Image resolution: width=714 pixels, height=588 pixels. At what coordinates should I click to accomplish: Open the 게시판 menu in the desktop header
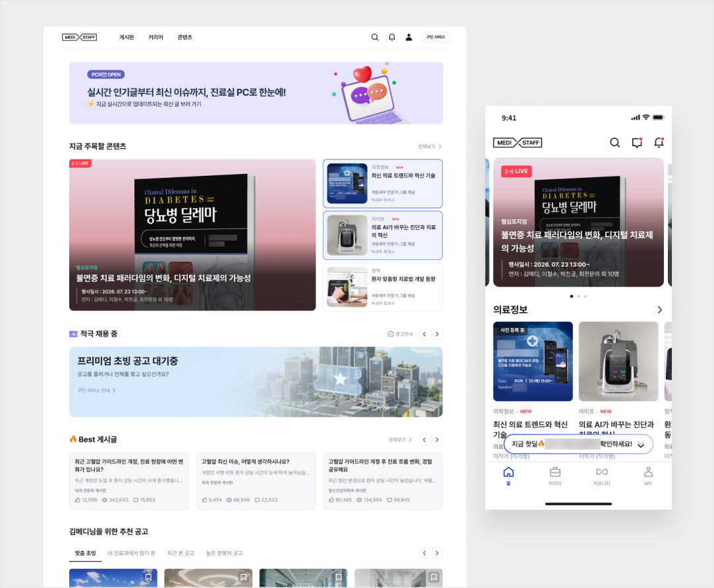pos(126,38)
